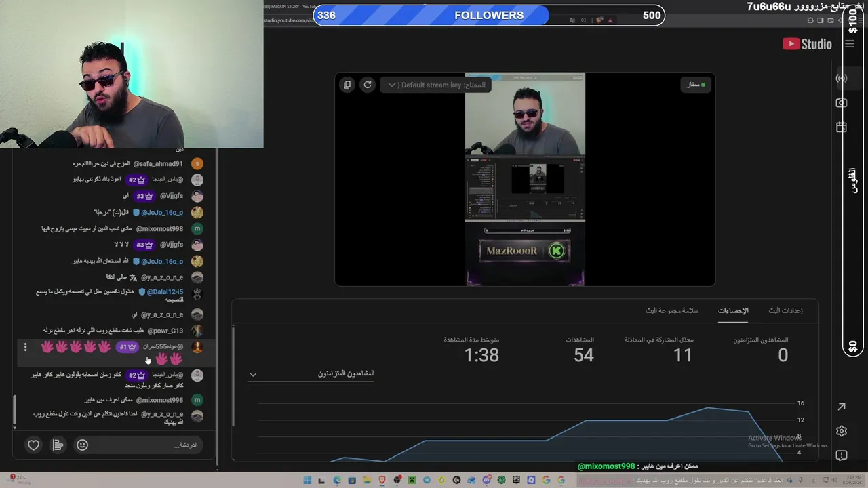
Task: Toggle the browser sidebar panel icon
Action: click(820, 20)
